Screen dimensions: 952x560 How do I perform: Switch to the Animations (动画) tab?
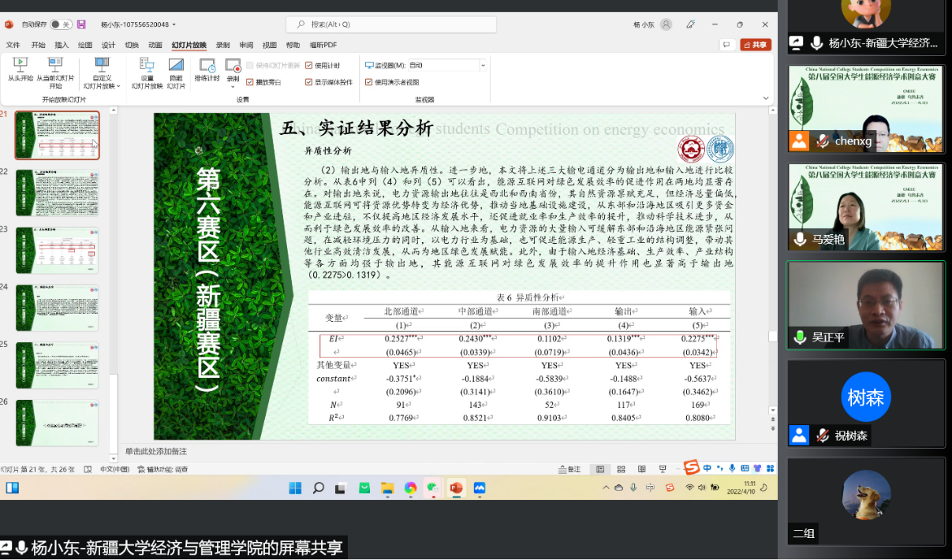click(x=155, y=45)
